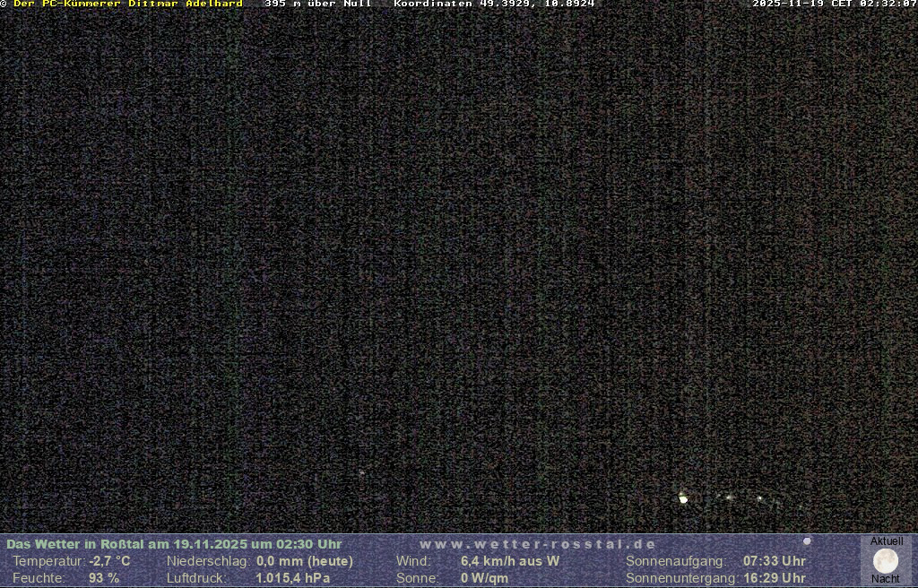Click the Koordinaten 49.3929, 10.8924 text

[494, 4]
